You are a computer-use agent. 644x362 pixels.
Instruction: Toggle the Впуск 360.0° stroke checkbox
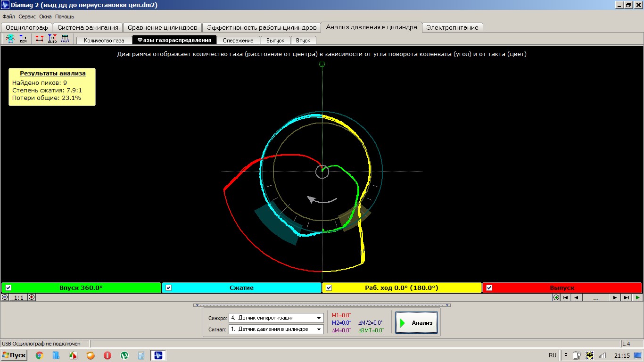[8, 288]
